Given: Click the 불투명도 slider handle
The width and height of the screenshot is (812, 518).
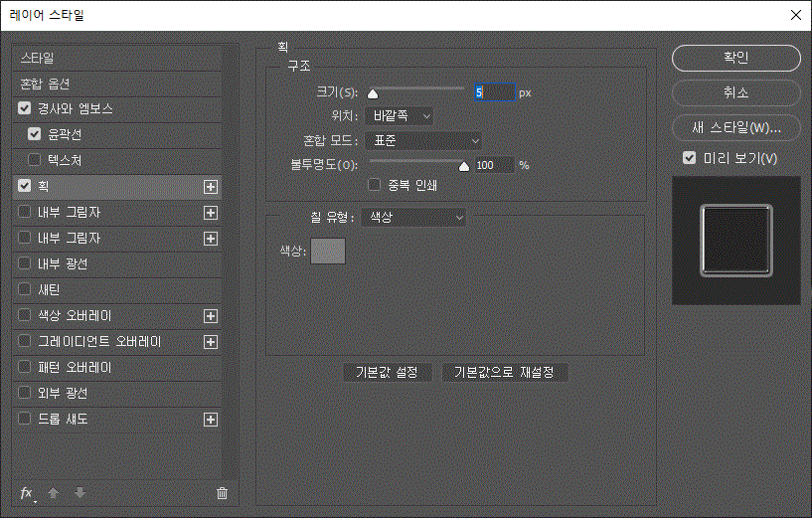Looking at the screenshot, I should [x=464, y=166].
